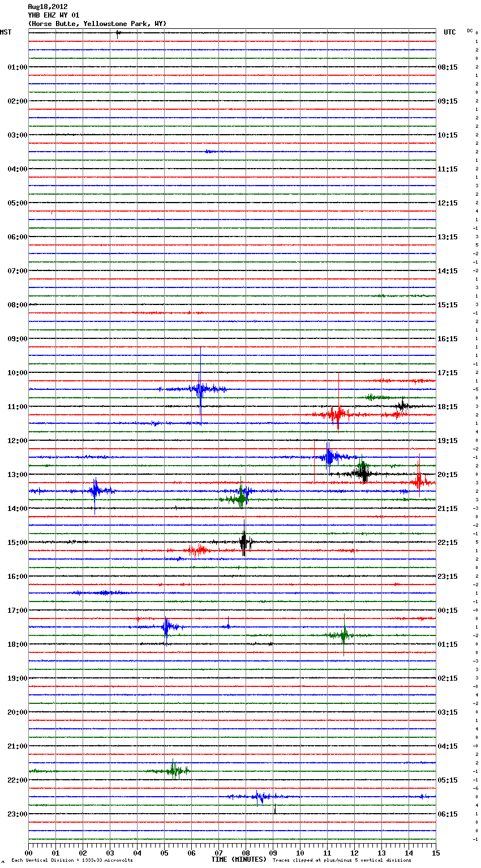Click the '14:15' UTC time label
481x868 pixels.
448,270
